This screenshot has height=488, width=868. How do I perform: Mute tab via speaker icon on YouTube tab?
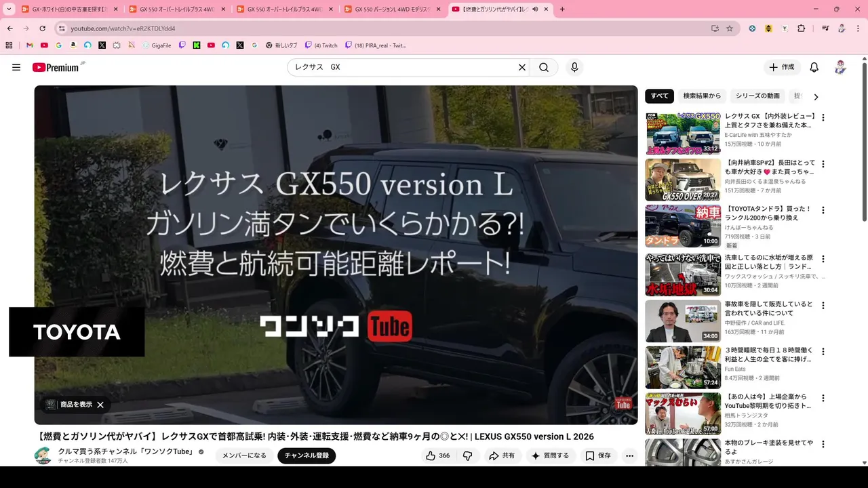pyautogui.click(x=535, y=9)
